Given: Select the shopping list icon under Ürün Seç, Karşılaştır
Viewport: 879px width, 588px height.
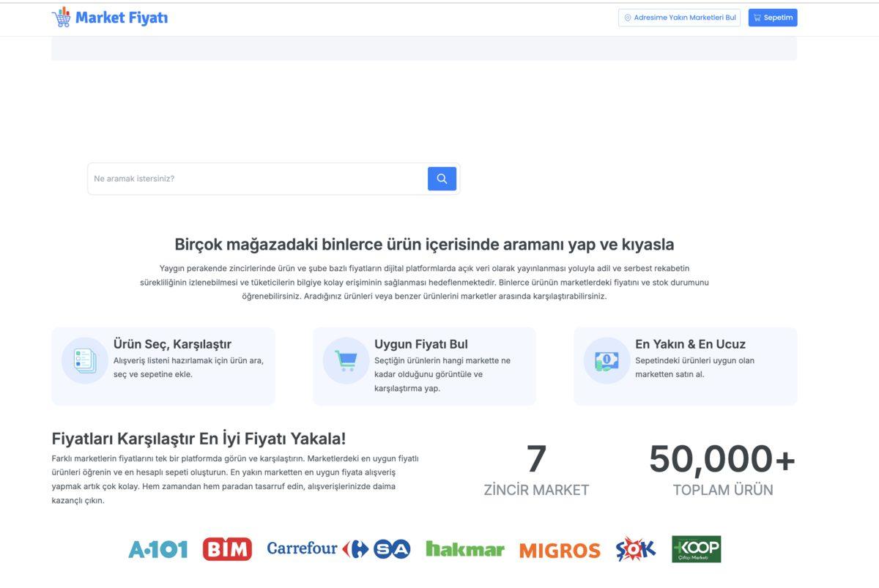Looking at the screenshot, I should click(84, 360).
